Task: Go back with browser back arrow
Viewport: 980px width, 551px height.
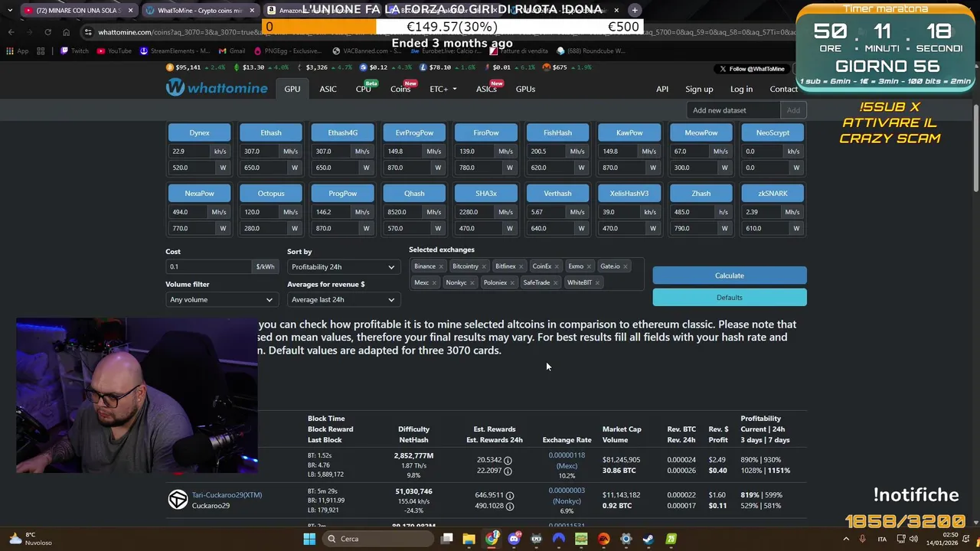Action: [11, 32]
